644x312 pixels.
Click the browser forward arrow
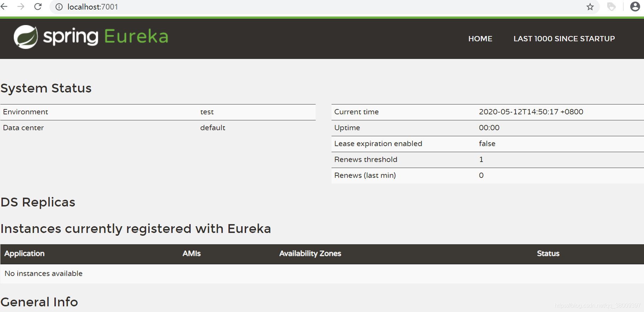click(21, 6)
